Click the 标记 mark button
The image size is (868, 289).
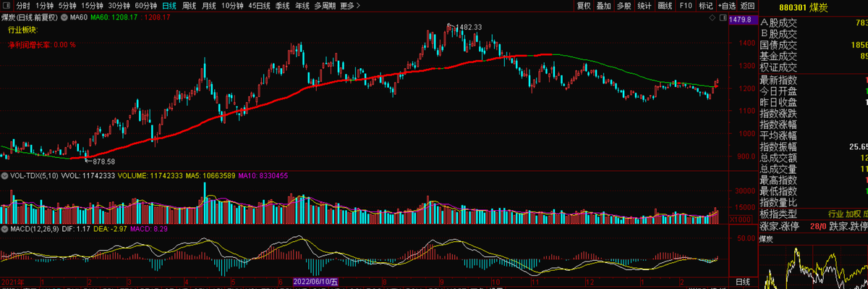click(x=706, y=5)
